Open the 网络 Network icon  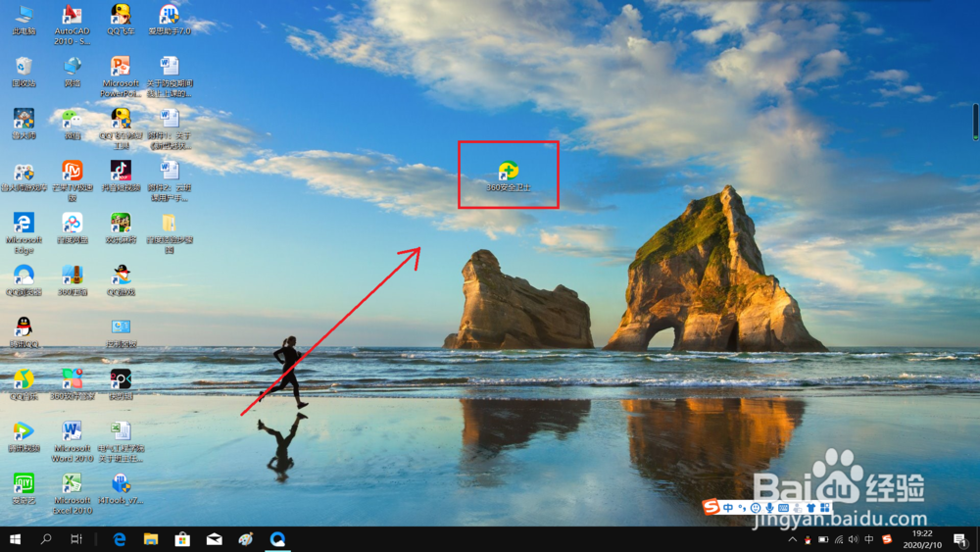(72, 72)
